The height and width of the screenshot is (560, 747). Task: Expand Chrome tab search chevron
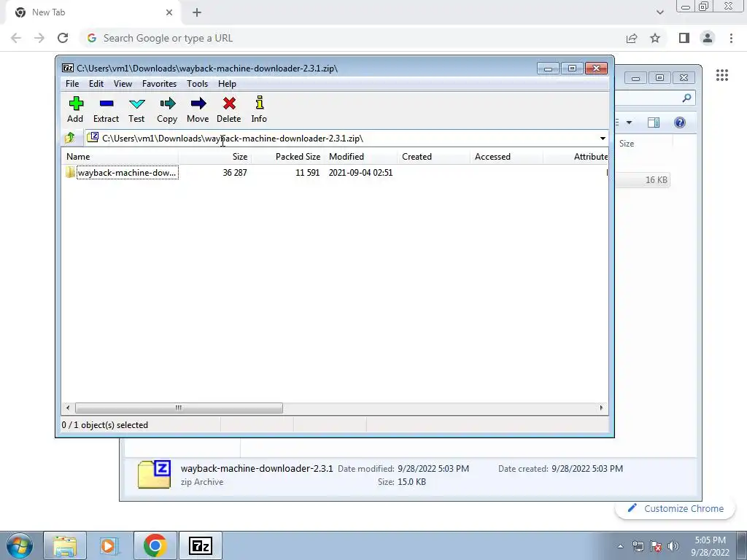659,12
